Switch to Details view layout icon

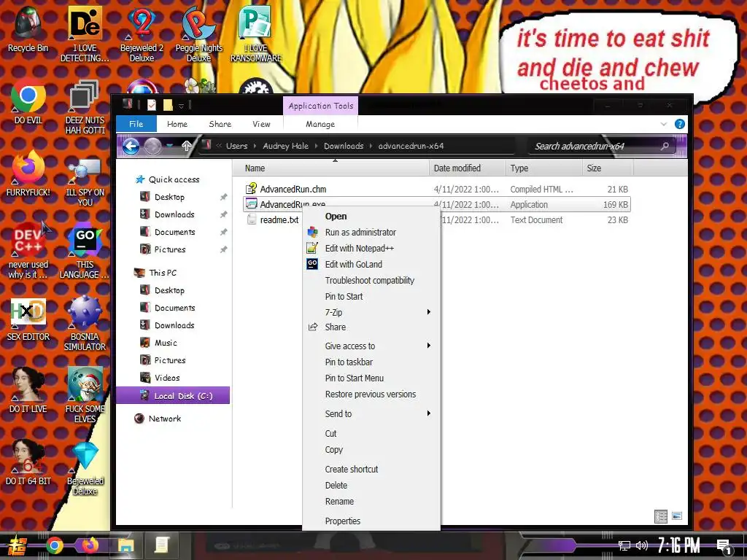click(661, 516)
